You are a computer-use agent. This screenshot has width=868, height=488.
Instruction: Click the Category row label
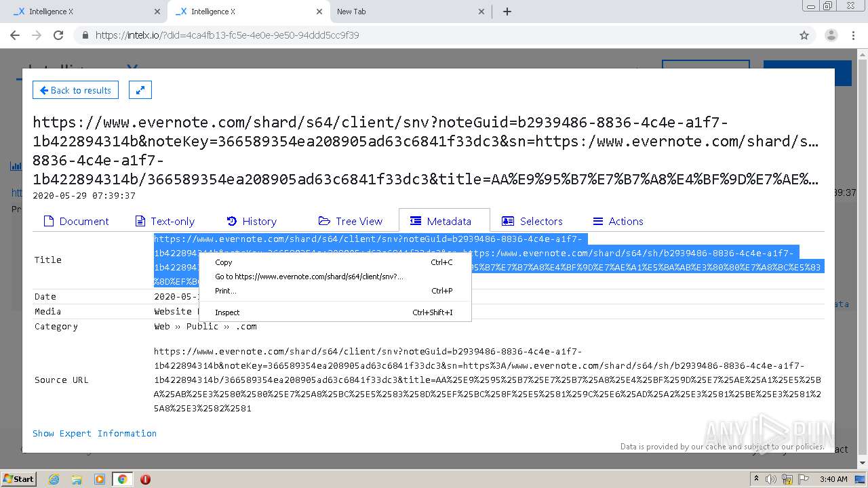pos(56,326)
